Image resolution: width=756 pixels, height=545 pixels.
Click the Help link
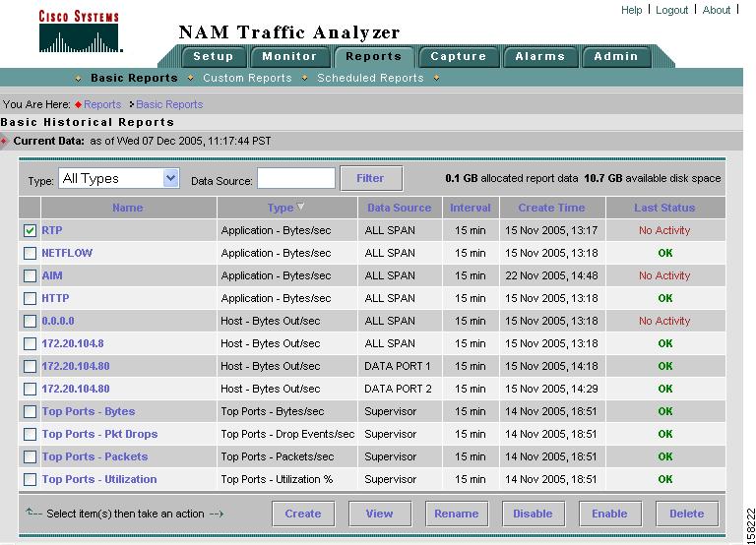(x=631, y=10)
